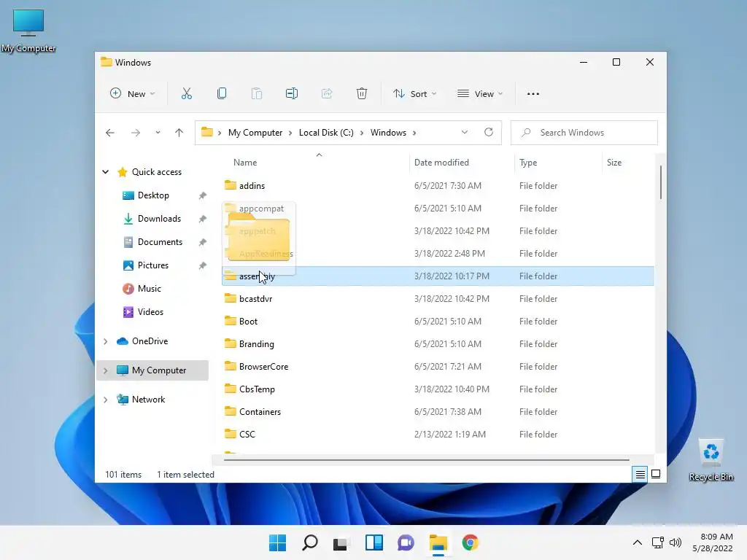Viewport: 747px width, 560px height.
Task: Open Pictures in Quick access
Action: 153,265
